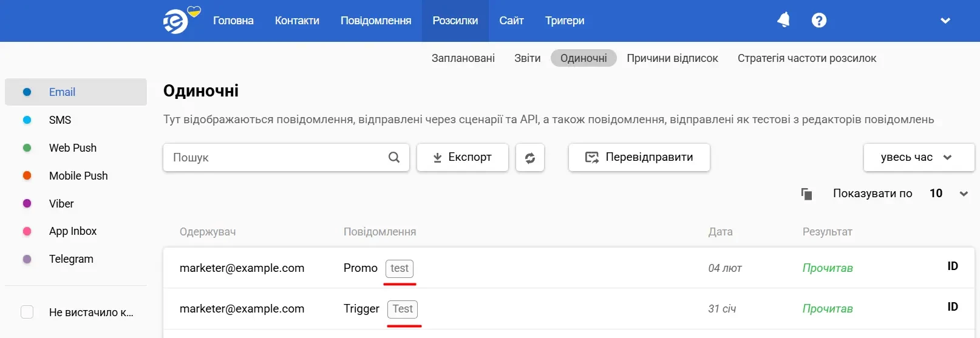Open Розсилки in top menu
This screenshot has width=980, height=338.
pos(455,21)
